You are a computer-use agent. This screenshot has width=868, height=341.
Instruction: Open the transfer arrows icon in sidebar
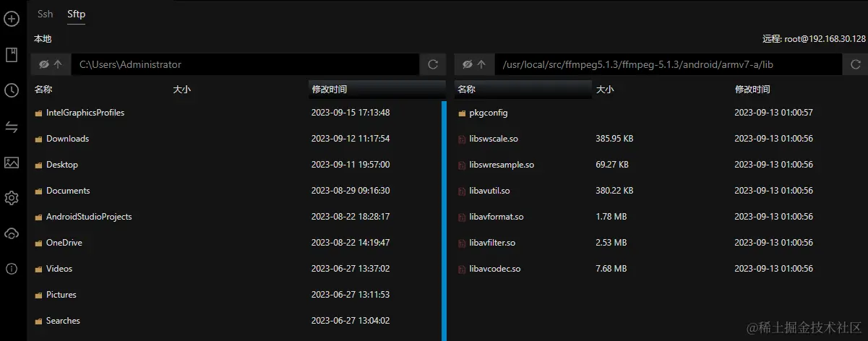[x=12, y=127]
